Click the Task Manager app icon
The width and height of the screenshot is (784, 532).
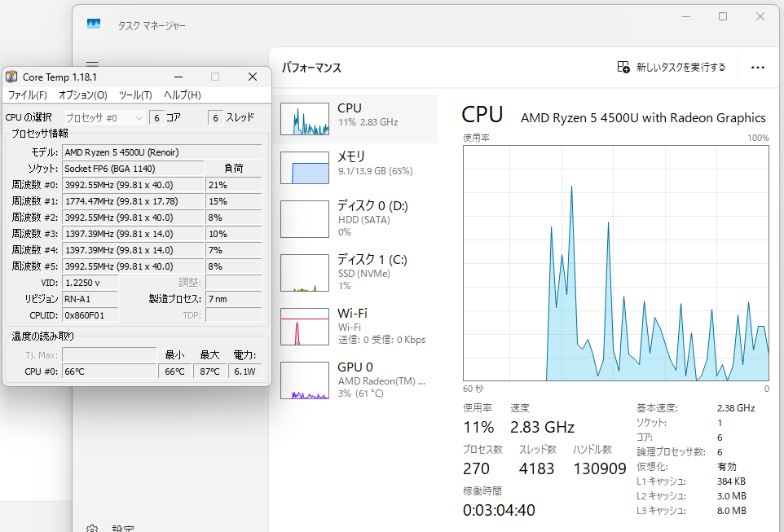(94, 24)
